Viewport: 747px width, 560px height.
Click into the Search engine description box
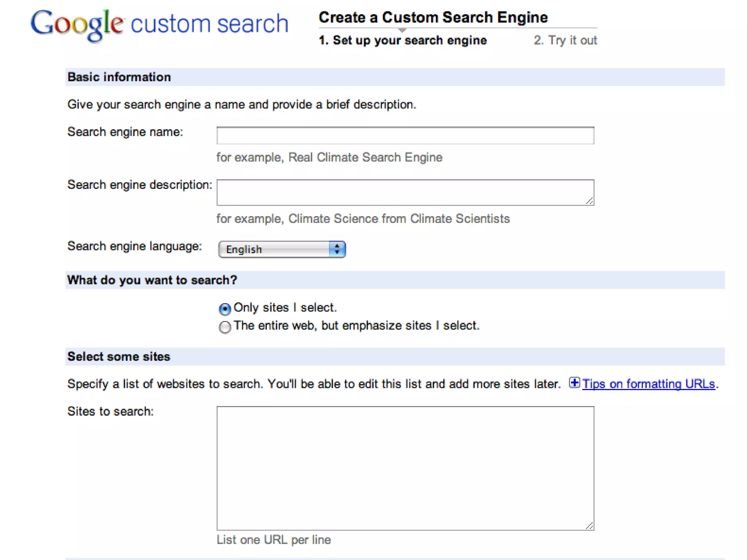click(405, 192)
